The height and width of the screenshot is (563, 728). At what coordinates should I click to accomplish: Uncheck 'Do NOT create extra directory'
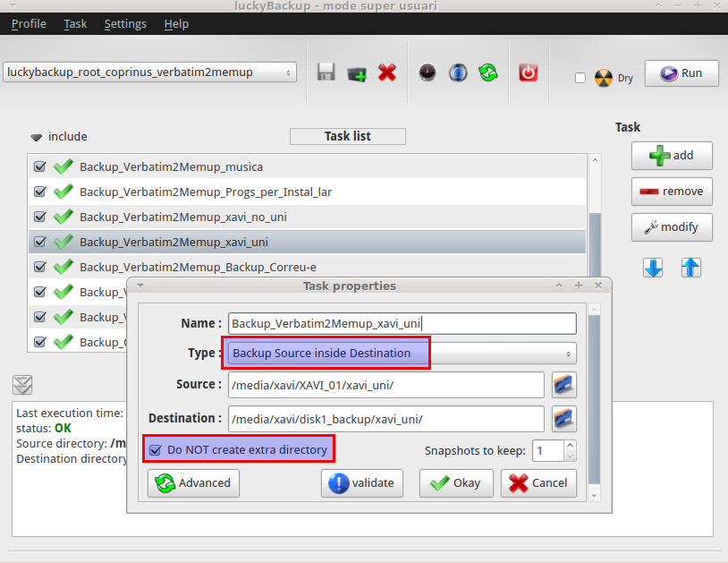pos(157,449)
